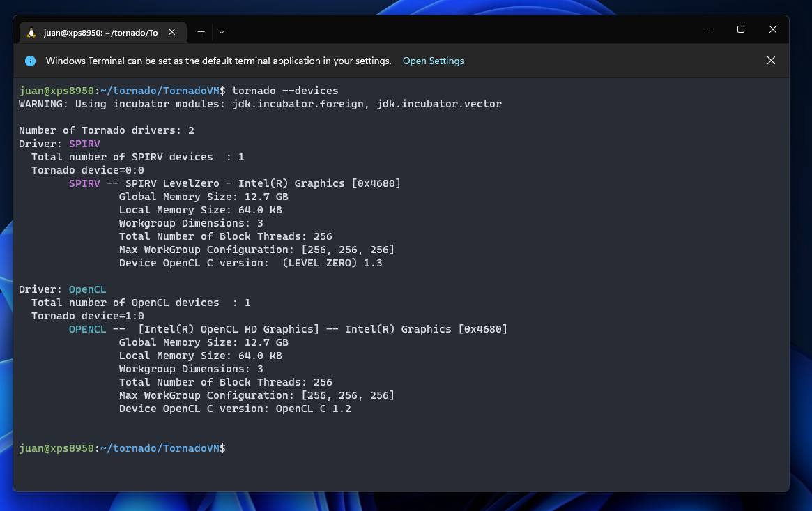Click 'Total number of SPIRV devices' line
This screenshot has height=511, width=812.
[138, 157]
